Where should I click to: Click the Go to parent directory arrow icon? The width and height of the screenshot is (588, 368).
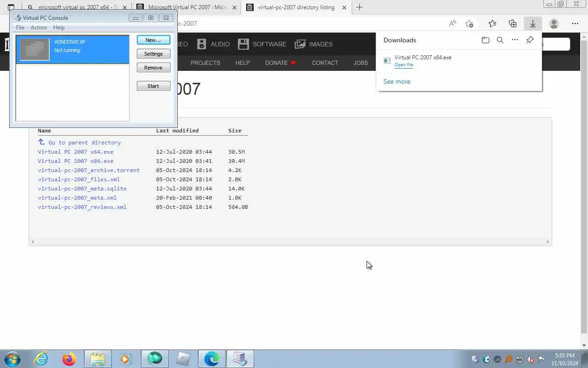click(41, 142)
